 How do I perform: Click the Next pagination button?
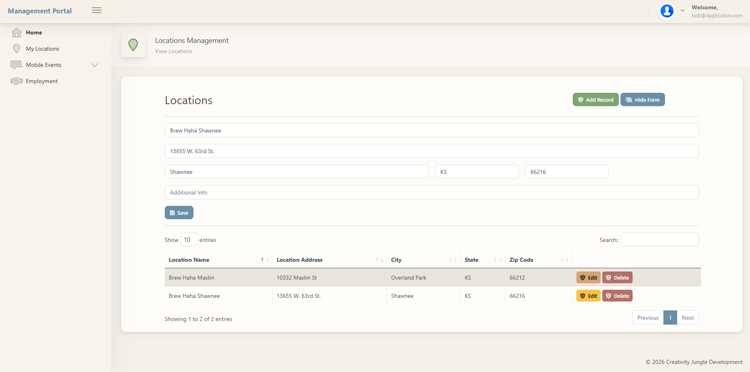point(688,317)
